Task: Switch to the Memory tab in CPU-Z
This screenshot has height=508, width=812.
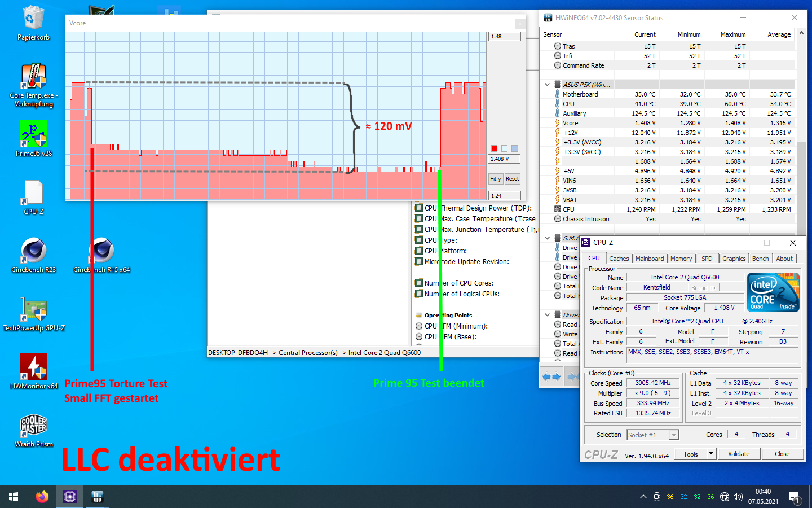Action: coord(681,258)
